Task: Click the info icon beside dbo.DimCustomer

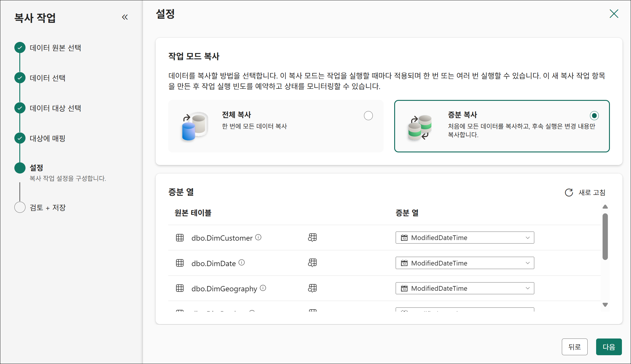Action: click(258, 237)
